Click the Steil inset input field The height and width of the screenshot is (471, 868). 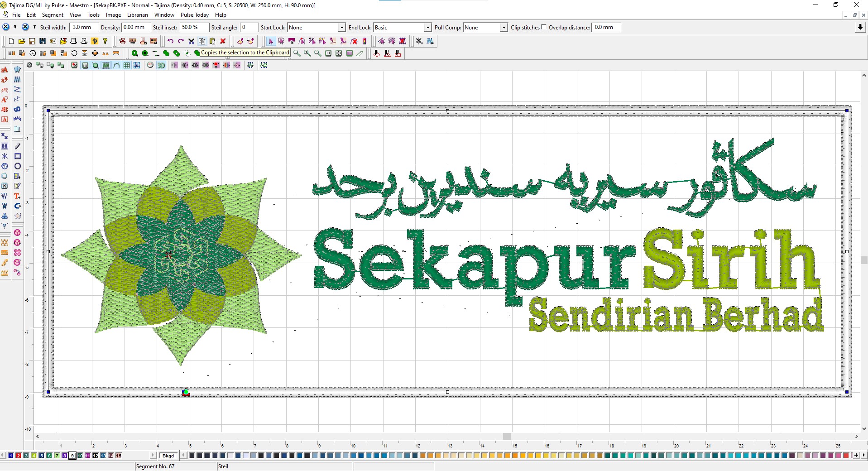(x=194, y=28)
